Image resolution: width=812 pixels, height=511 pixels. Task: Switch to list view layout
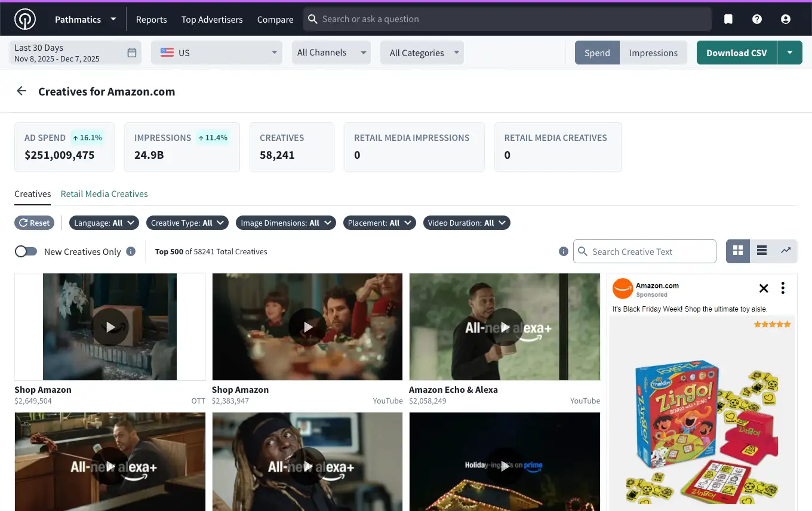762,251
